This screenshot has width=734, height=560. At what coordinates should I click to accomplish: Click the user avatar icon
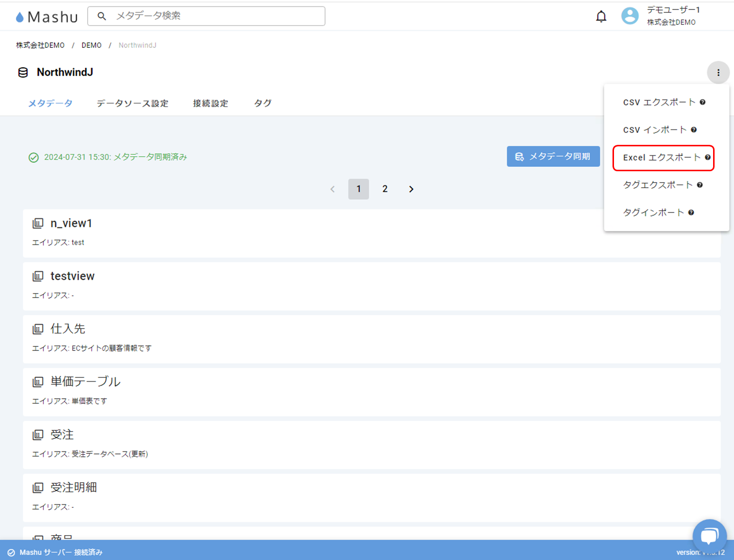(x=629, y=16)
